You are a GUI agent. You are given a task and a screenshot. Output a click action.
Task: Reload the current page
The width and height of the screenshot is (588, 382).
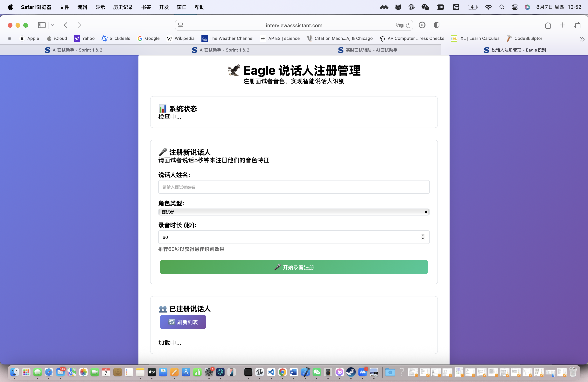408,25
